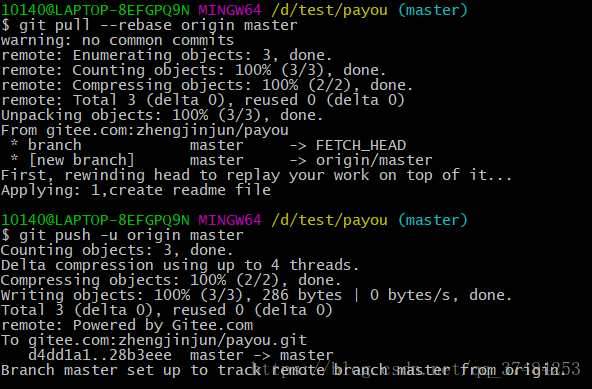Click 'Counting objects: 3, done.' push output line
Screen dimensions: 592x389
(x=117, y=250)
